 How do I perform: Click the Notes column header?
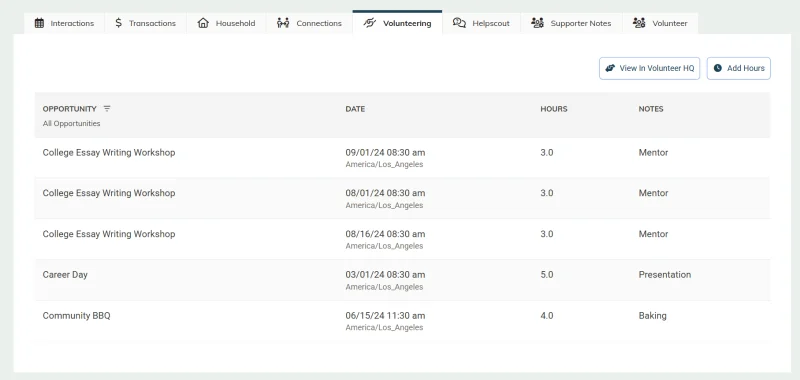[x=651, y=109]
